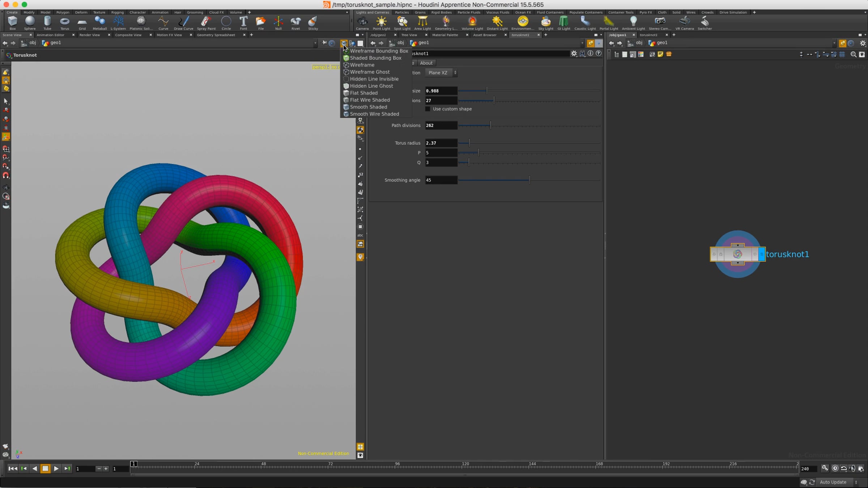868x488 pixels.
Task: Switch to the Geometry Spreadsheet tab
Action: coord(216,35)
